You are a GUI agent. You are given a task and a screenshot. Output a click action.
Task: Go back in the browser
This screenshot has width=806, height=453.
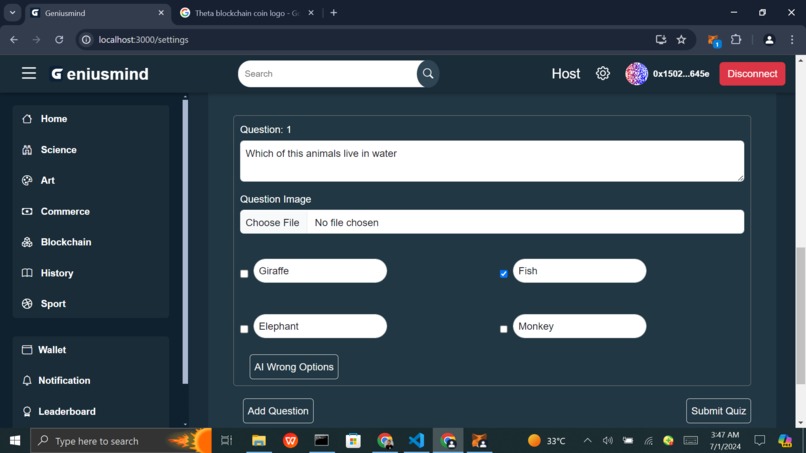[x=14, y=40]
